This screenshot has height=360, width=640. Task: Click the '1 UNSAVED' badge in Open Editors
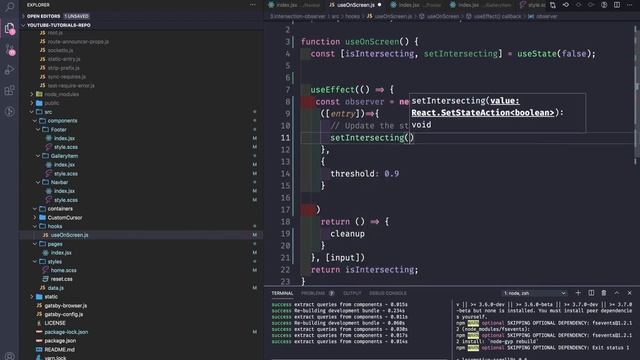[77, 16]
